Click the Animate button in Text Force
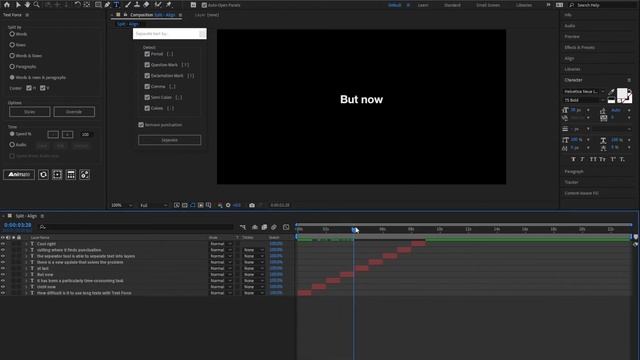Screen dimensions: 640x360 pyautogui.click(x=19, y=175)
